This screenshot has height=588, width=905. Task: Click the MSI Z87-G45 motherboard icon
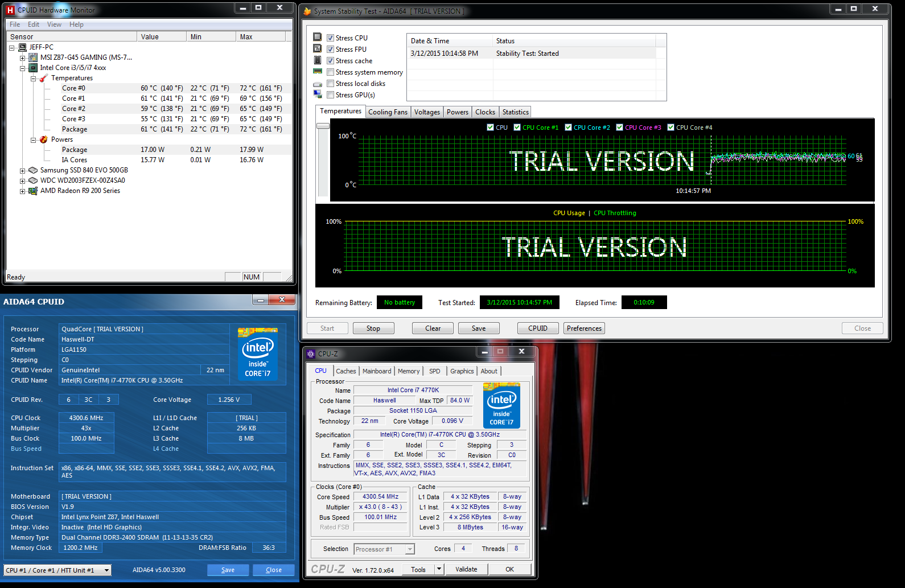pyautogui.click(x=33, y=57)
